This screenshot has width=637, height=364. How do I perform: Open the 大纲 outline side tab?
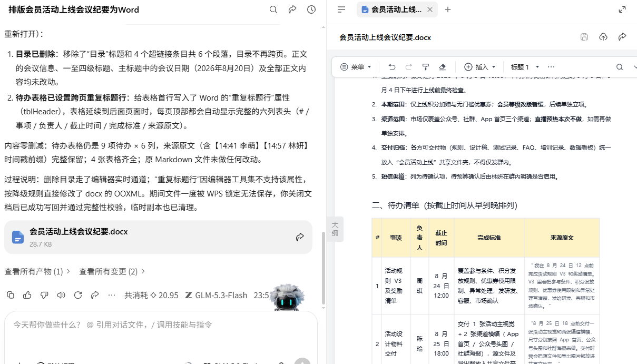pos(335,229)
